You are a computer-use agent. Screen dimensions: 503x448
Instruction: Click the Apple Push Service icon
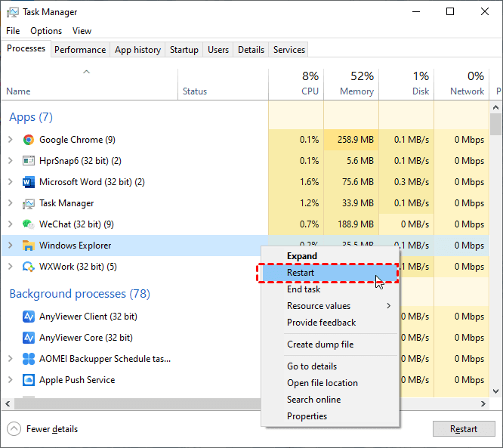[29, 380]
